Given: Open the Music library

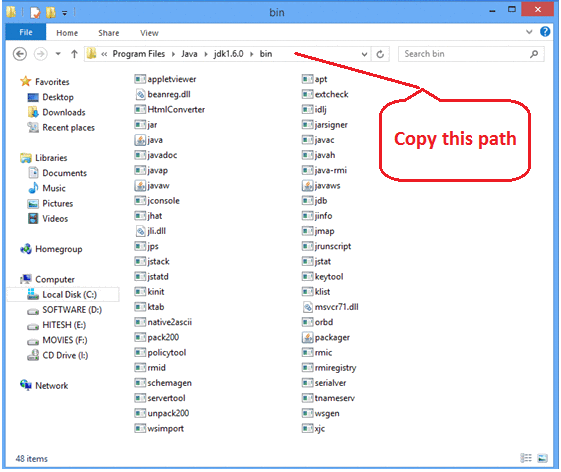Looking at the screenshot, I should (x=54, y=188).
